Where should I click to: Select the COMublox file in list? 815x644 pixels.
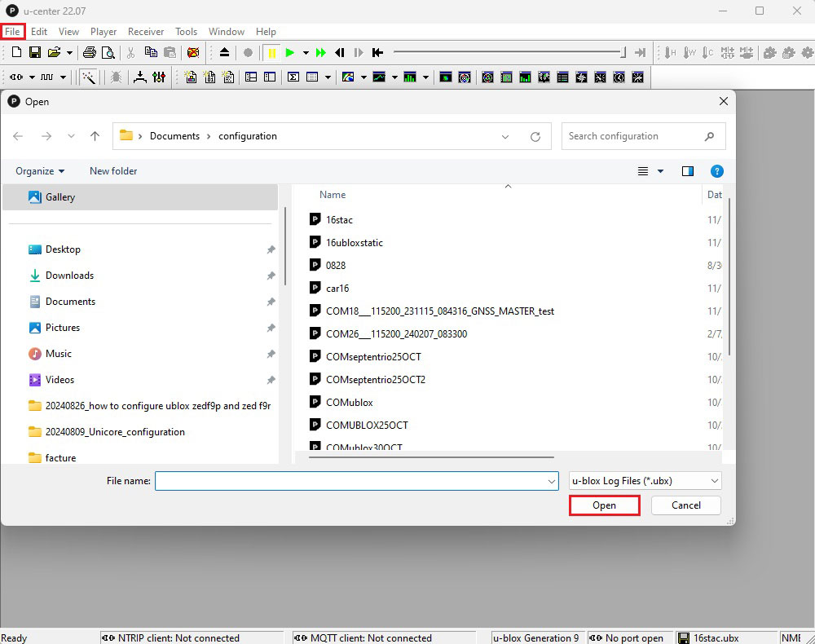[x=349, y=403]
